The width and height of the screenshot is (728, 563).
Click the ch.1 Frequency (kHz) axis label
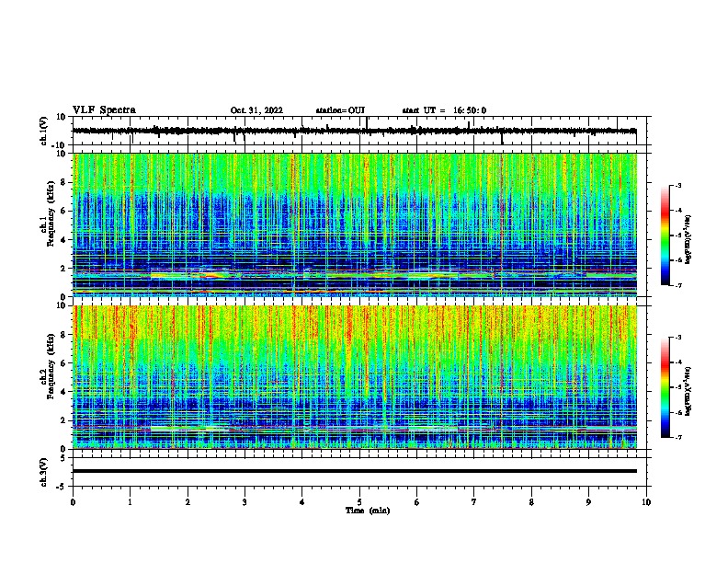(x=49, y=214)
